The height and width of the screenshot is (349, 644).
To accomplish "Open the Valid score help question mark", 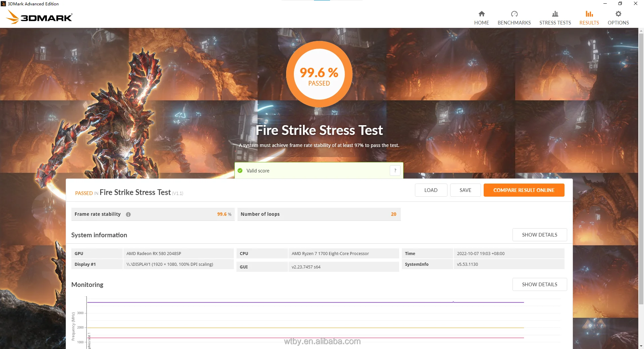I will tap(395, 170).
